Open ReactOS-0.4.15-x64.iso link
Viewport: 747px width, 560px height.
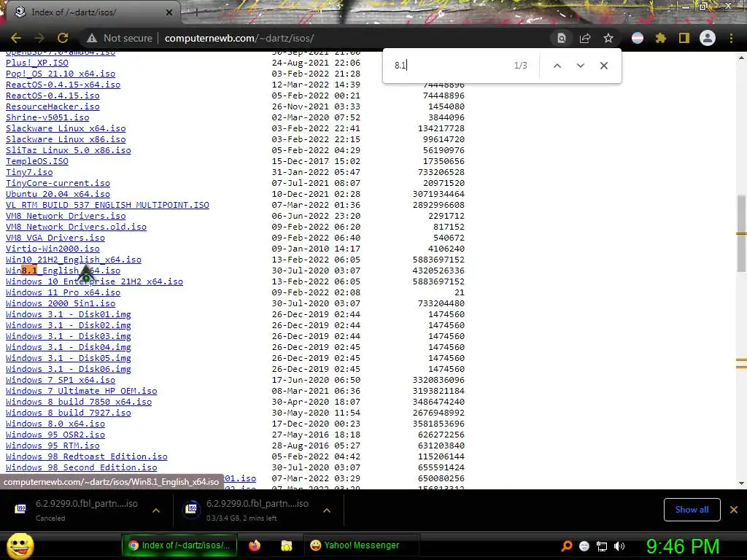(63, 85)
